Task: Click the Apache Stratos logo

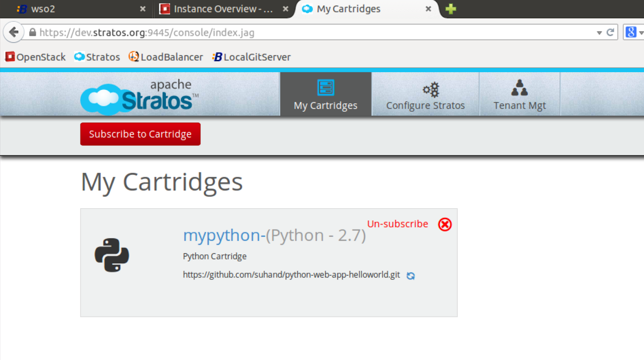Action: click(139, 97)
